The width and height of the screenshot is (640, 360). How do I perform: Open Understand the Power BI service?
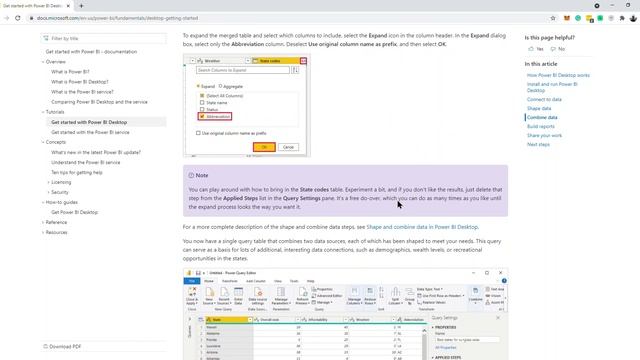coord(86,162)
